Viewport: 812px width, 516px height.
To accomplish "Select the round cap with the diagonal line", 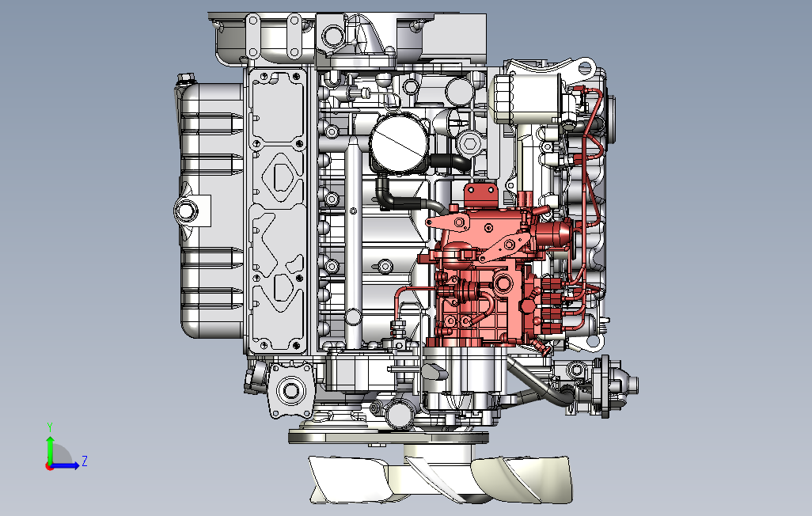I will [399, 142].
